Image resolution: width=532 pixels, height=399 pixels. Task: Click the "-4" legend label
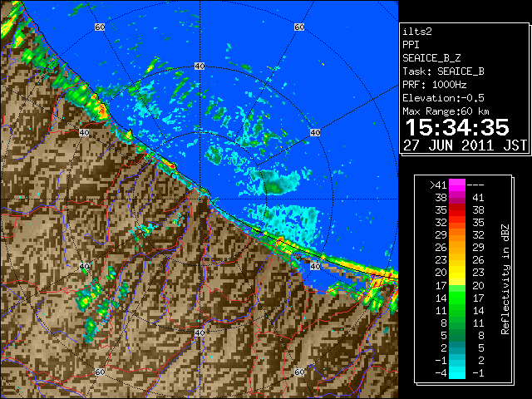[x=441, y=373]
